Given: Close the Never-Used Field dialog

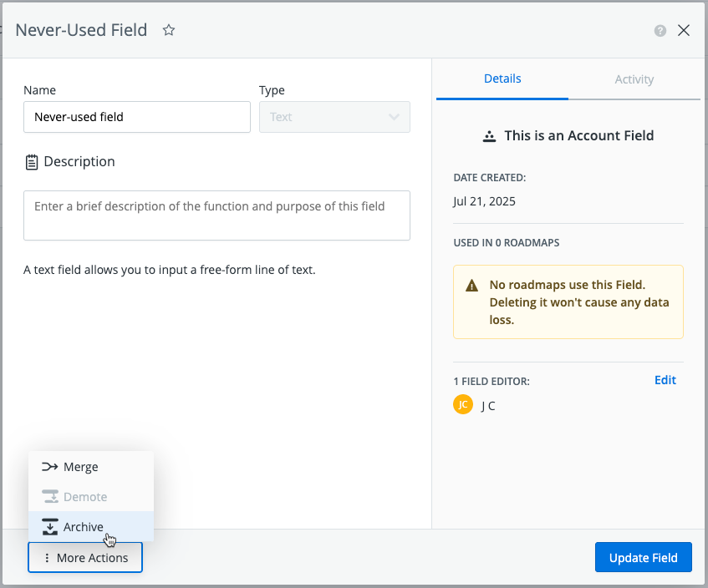Looking at the screenshot, I should [684, 31].
